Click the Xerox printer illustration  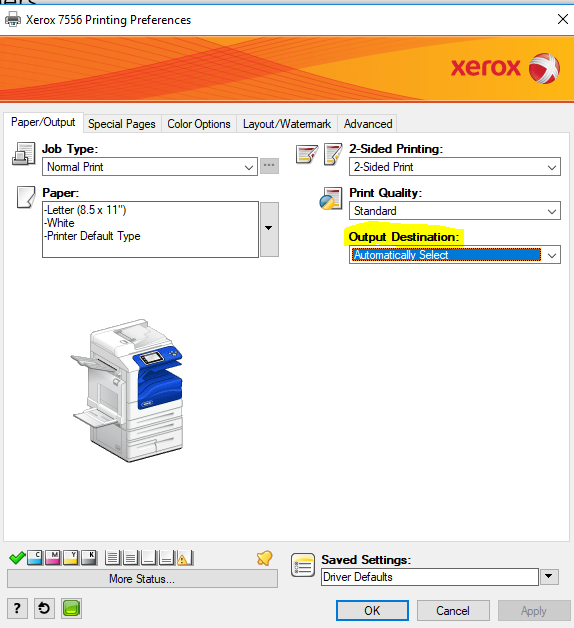[127, 390]
